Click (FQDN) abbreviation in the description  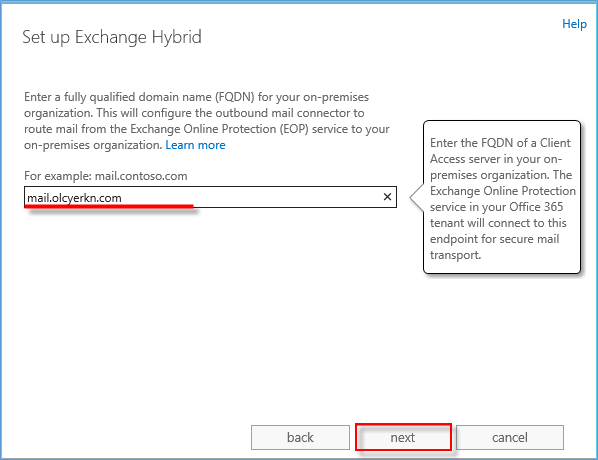tap(235, 97)
